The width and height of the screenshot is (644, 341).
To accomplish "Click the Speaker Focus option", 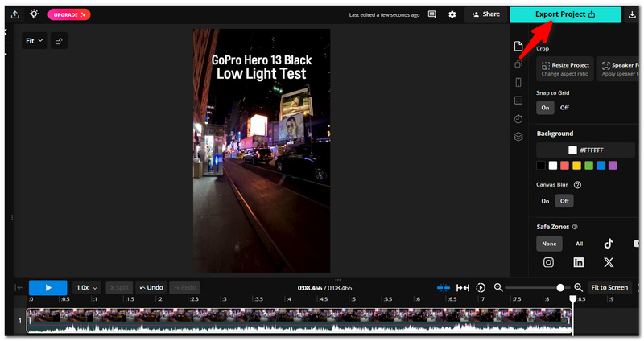I will (x=618, y=69).
